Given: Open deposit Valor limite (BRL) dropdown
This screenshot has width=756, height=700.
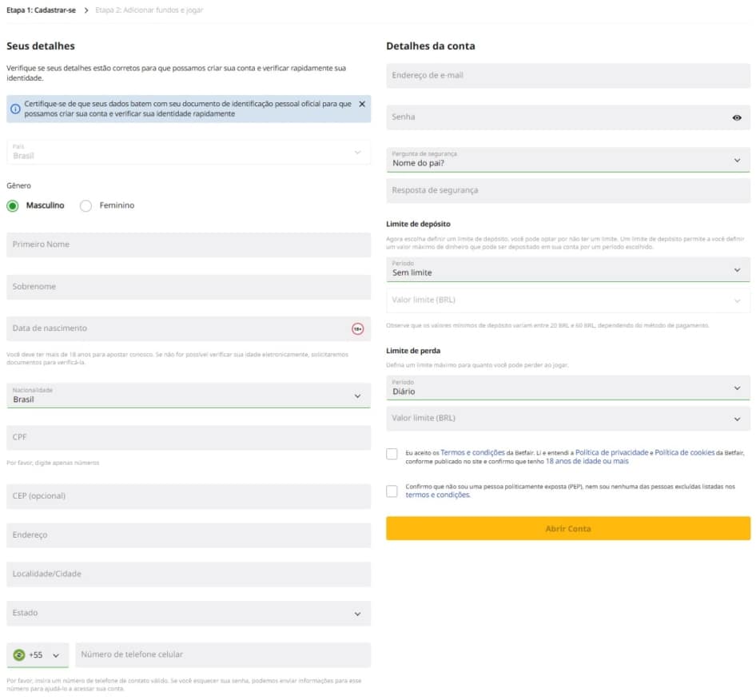Looking at the screenshot, I should click(568, 300).
